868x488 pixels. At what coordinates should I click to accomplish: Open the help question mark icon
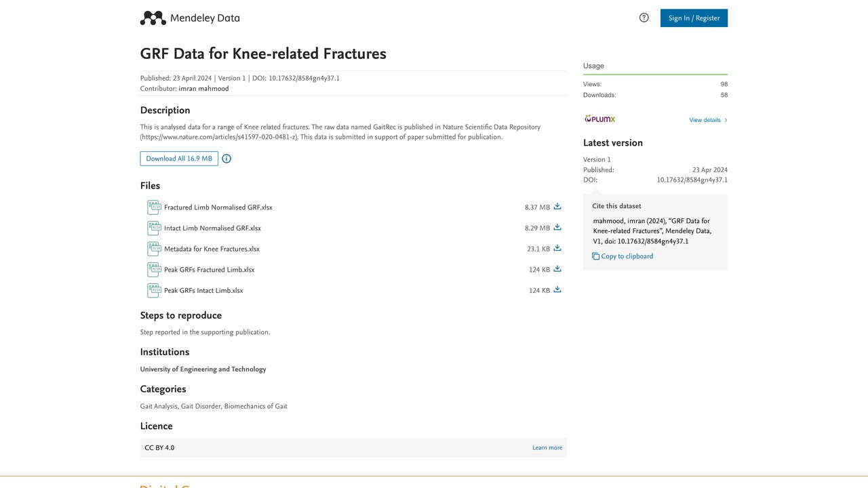(x=644, y=18)
